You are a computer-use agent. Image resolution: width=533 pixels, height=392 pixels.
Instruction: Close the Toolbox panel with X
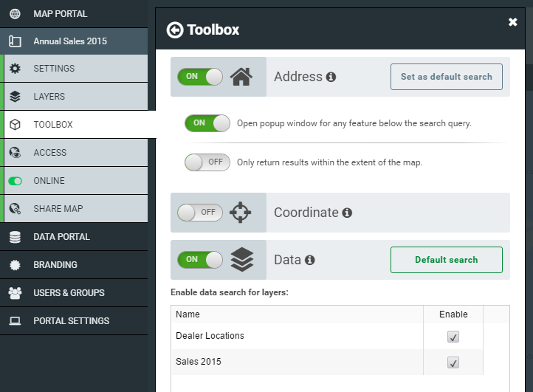click(512, 22)
